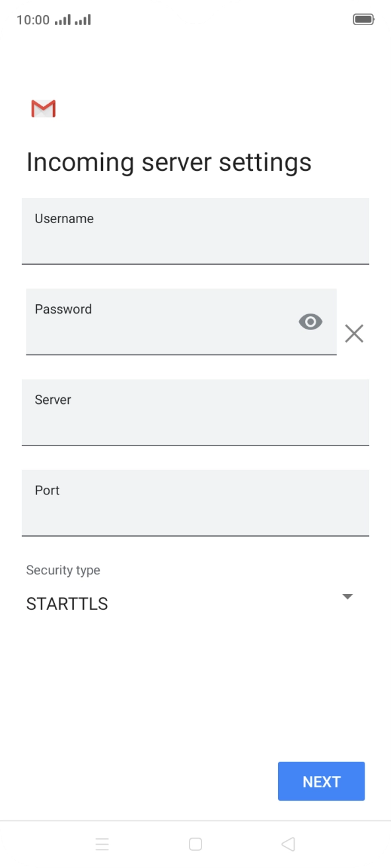Viewport: 391px width, 868px height.
Task: Tap the Server input field
Action: 196,412
